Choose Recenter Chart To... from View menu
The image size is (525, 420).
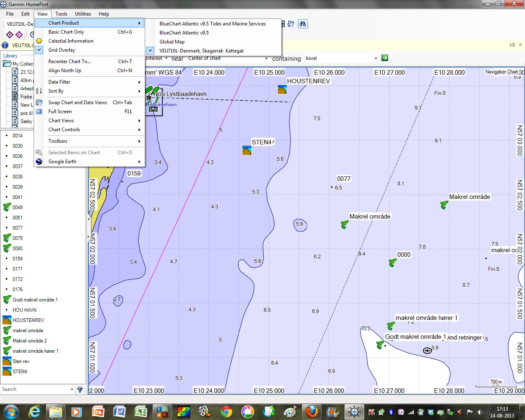point(89,62)
